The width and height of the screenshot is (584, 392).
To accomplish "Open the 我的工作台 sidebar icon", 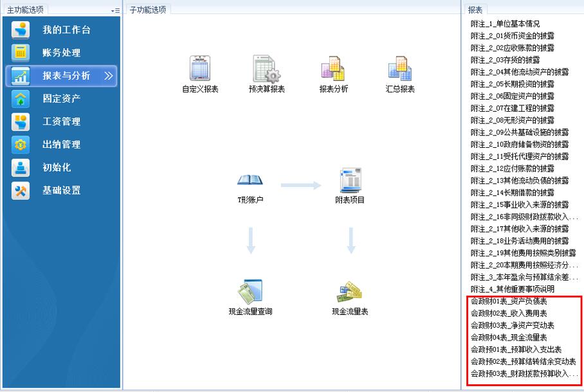I will 21,30.
